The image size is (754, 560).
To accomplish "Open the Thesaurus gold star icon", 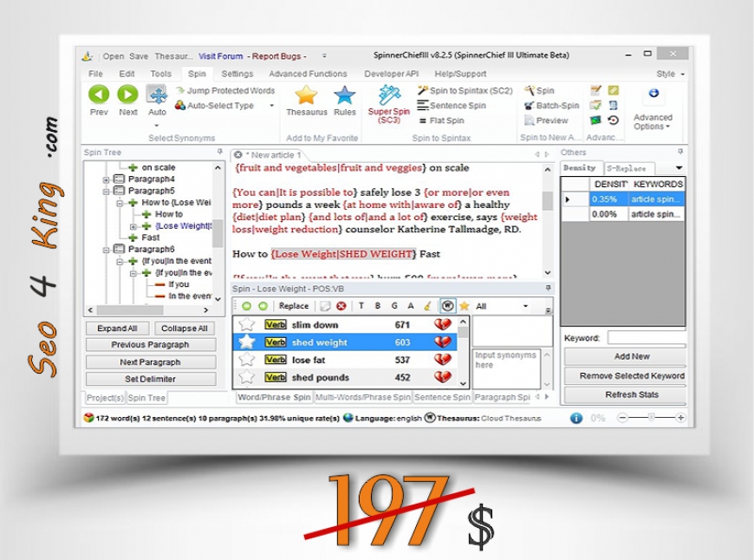I will (x=306, y=94).
